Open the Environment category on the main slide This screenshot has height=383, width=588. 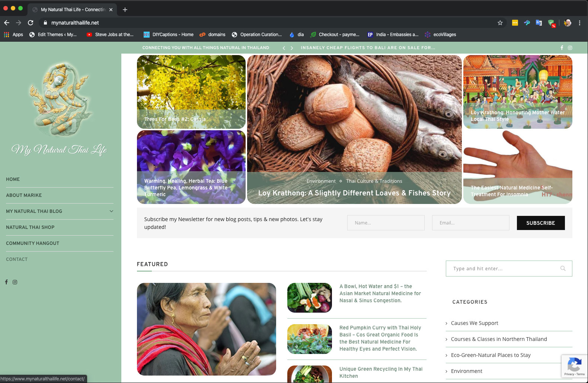coord(321,181)
